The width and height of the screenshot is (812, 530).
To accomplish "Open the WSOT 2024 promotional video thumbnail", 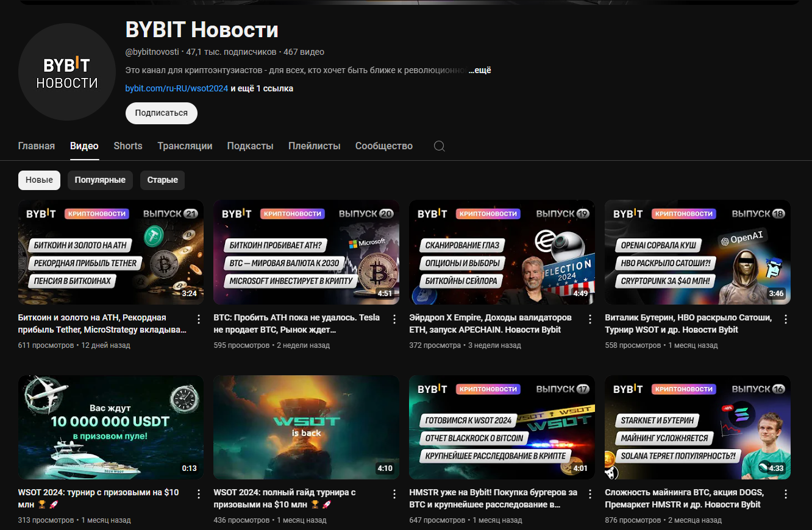I will tap(110, 427).
